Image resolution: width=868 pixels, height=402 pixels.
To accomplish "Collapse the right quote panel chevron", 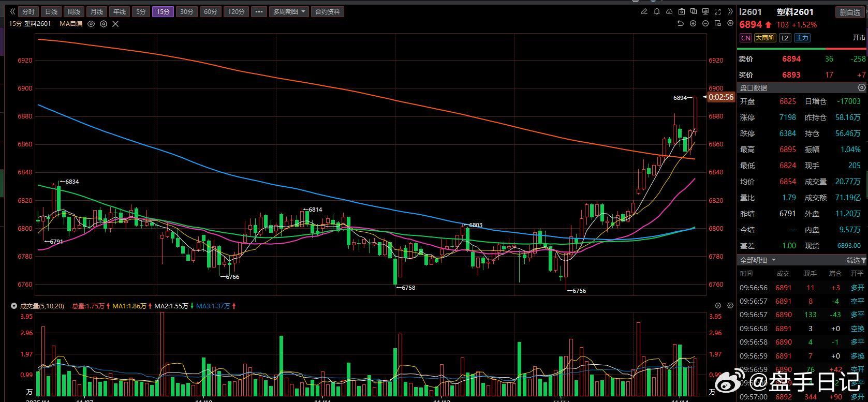I will click(730, 11).
